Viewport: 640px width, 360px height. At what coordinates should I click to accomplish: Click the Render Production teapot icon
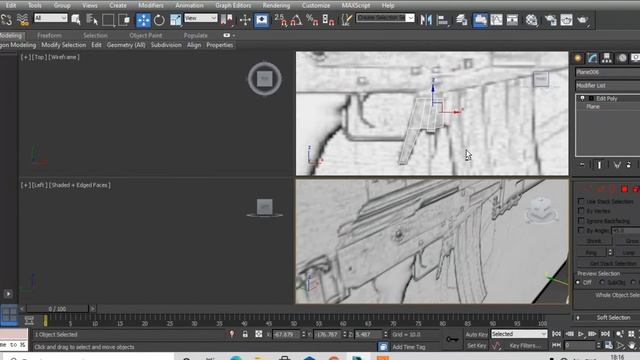tap(582, 20)
